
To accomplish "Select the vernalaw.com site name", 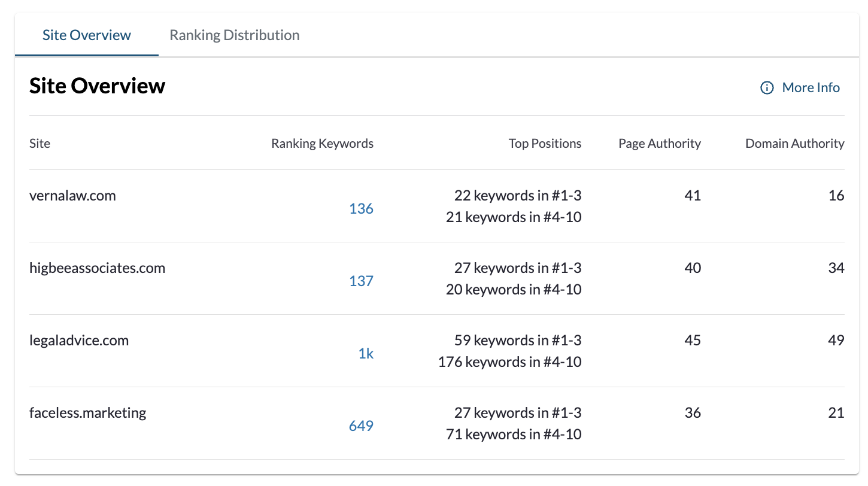I will tap(72, 196).
